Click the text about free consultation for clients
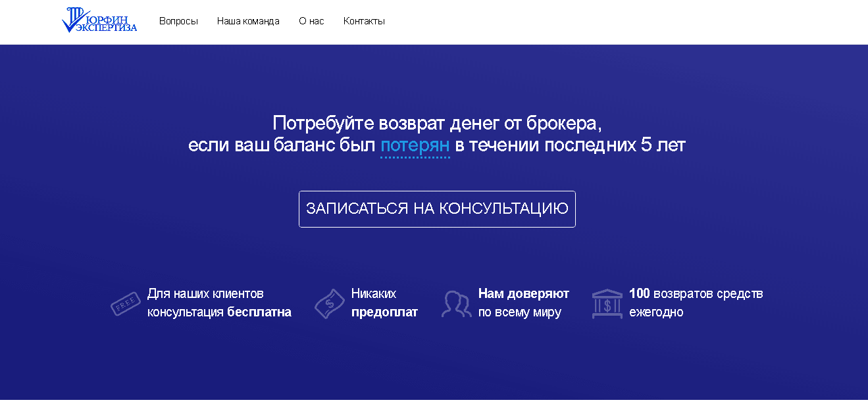This screenshot has width=868, height=417. [x=218, y=303]
